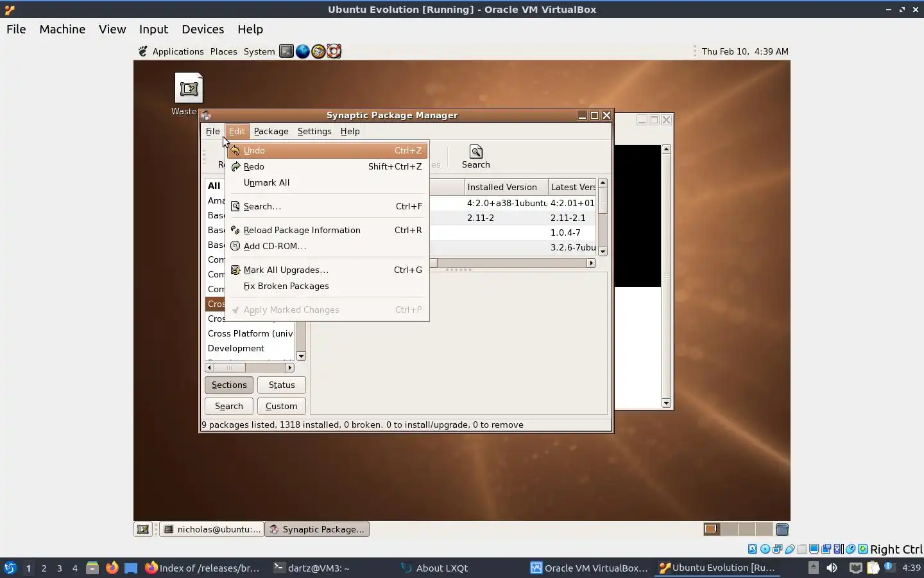Viewport: 924px width, 578px height.
Task: Click the Redo arrow icon in Edit menu
Action: click(x=235, y=166)
